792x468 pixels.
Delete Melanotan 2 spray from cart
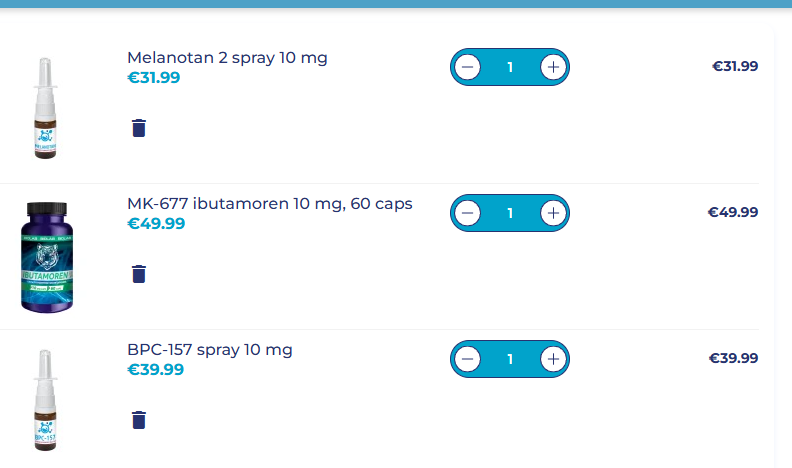coord(139,128)
